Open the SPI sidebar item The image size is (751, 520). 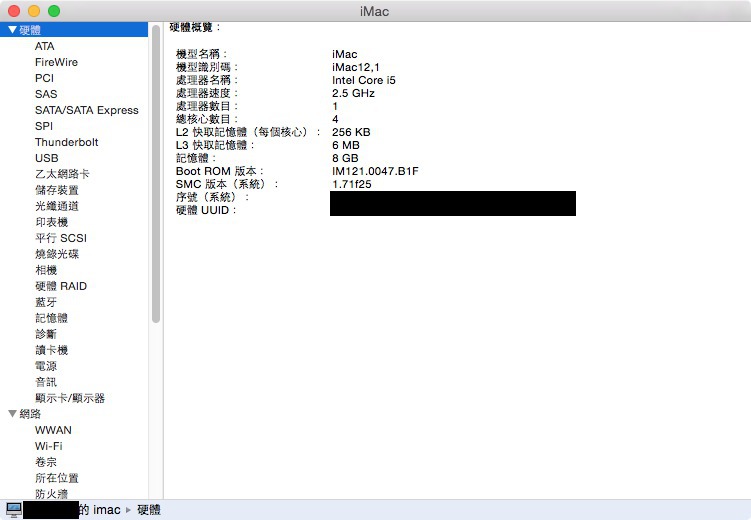tap(44, 126)
